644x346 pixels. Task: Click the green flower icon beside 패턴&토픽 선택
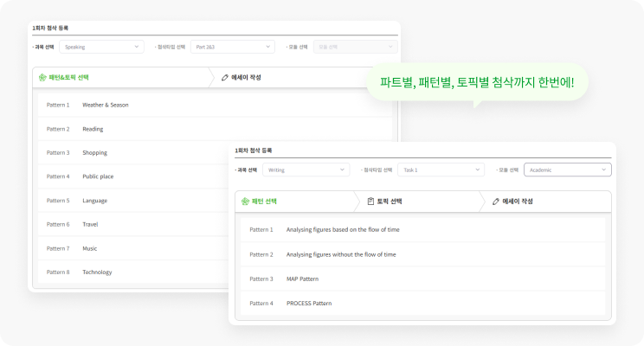(42, 78)
